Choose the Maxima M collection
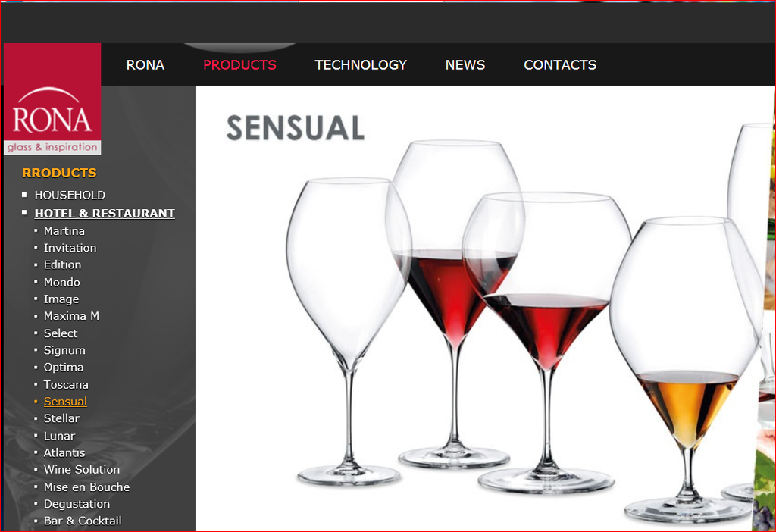 point(71,316)
